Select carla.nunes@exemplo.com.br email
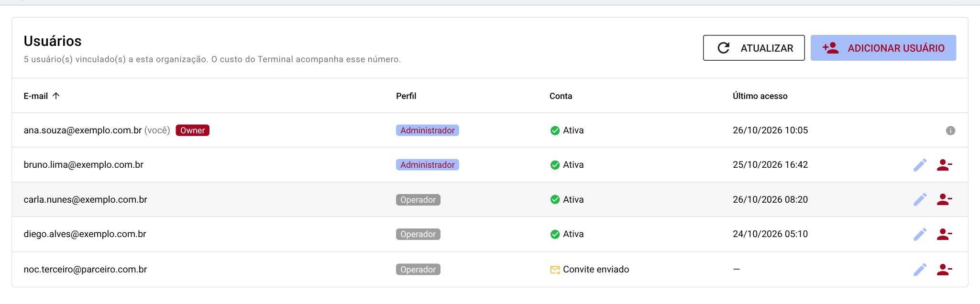Viewport: 980px width, 304px height. [86, 200]
